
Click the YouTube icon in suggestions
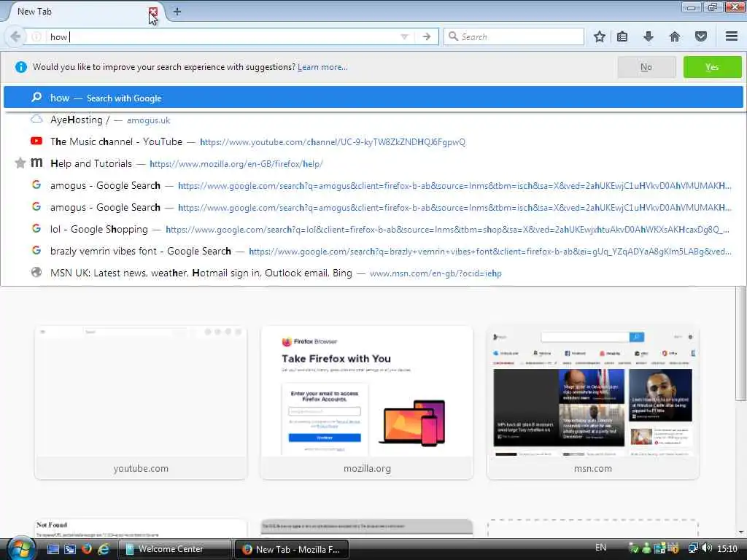(x=36, y=141)
